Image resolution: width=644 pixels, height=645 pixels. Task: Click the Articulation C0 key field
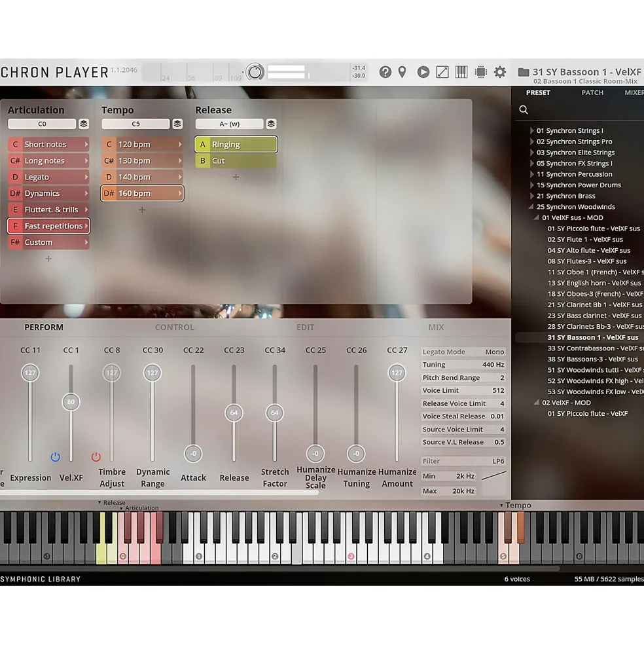[42, 124]
